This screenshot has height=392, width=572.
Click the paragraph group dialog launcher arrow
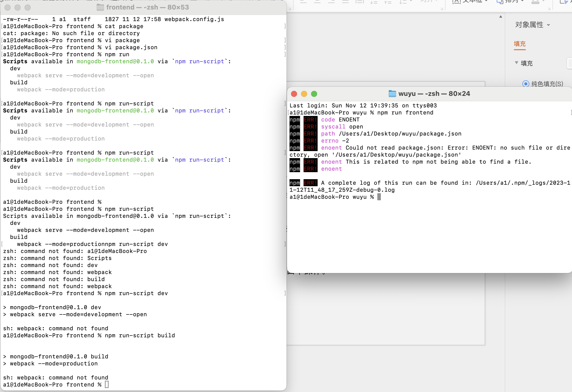point(442,9)
